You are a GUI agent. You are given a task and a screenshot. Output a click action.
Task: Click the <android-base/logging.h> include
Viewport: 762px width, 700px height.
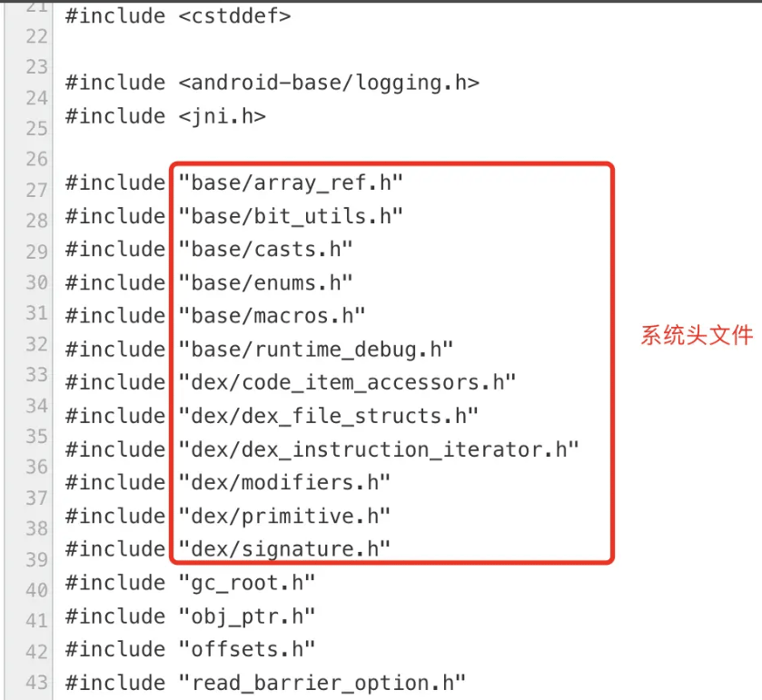[329, 83]
